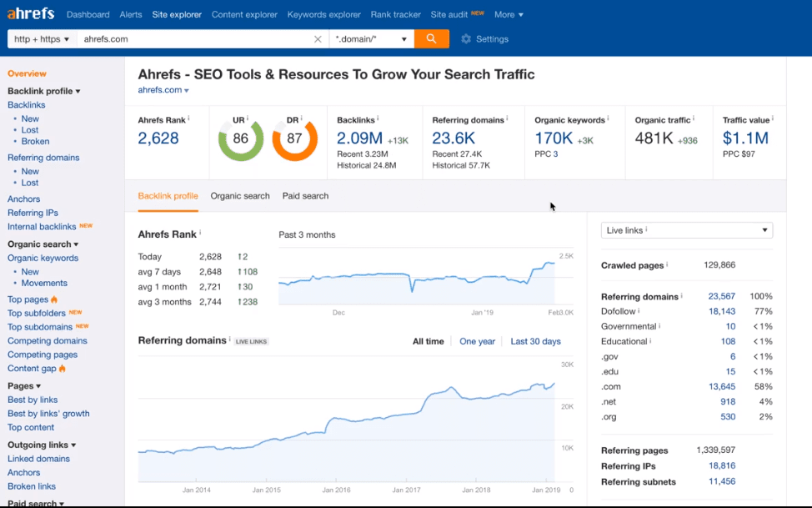Image resolution: width=812 pixels, height=508 pixels.
Task: Click the Referring IPs count 18,816
Action: [x=722, y=465]
